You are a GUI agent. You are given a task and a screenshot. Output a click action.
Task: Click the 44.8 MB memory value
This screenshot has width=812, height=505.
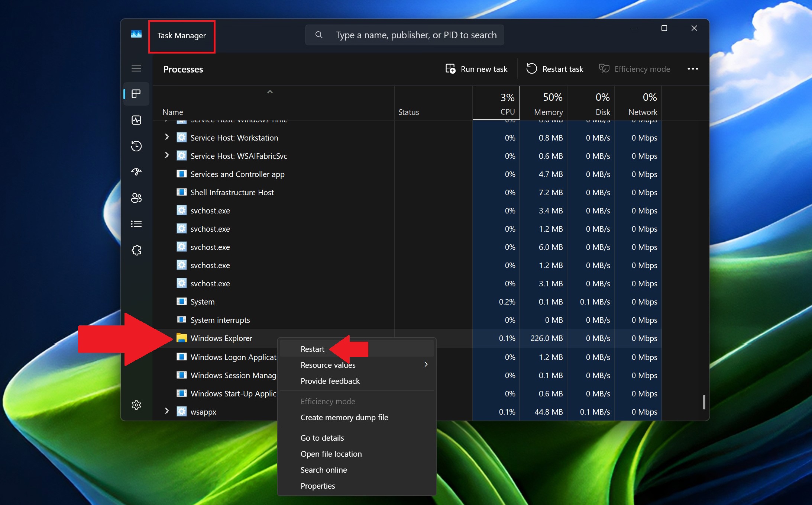[x=549, y=412]
